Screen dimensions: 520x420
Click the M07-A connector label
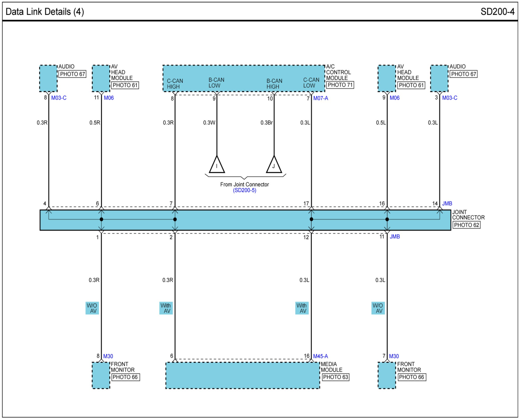coord(320,98)
